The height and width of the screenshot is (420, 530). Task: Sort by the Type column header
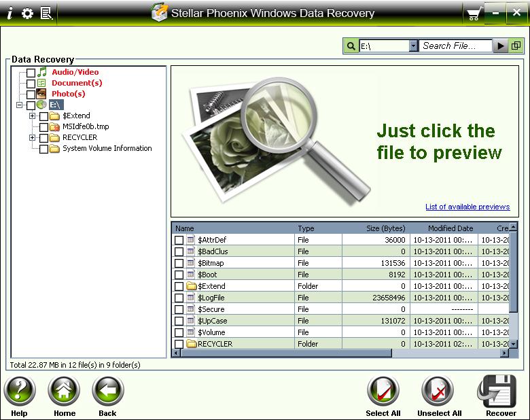tap(306, 228)
